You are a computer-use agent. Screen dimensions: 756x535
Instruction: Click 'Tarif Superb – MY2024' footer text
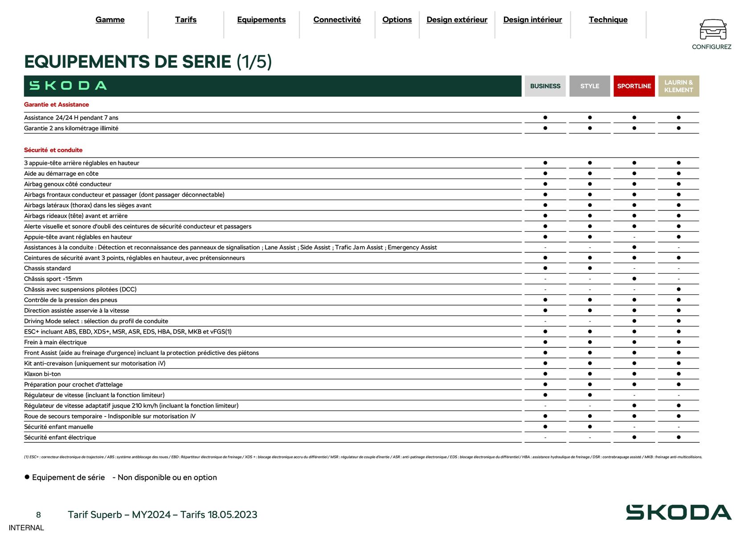click(x=163, y=515)
